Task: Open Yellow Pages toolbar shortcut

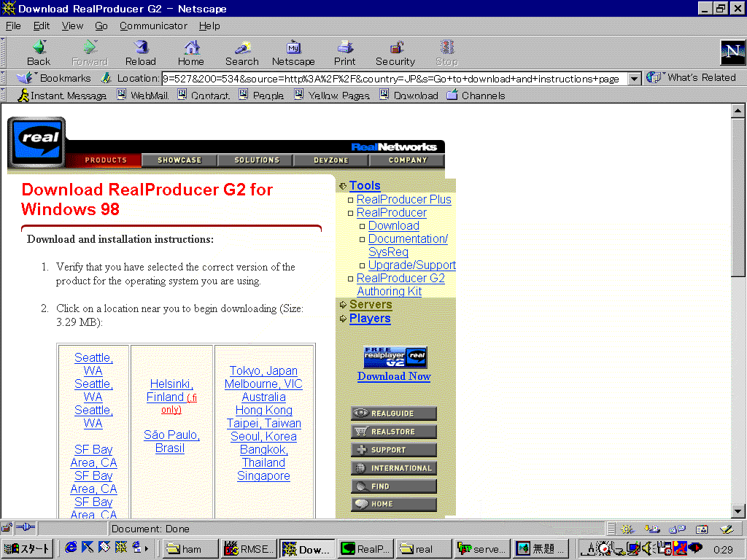Action: 332,96
